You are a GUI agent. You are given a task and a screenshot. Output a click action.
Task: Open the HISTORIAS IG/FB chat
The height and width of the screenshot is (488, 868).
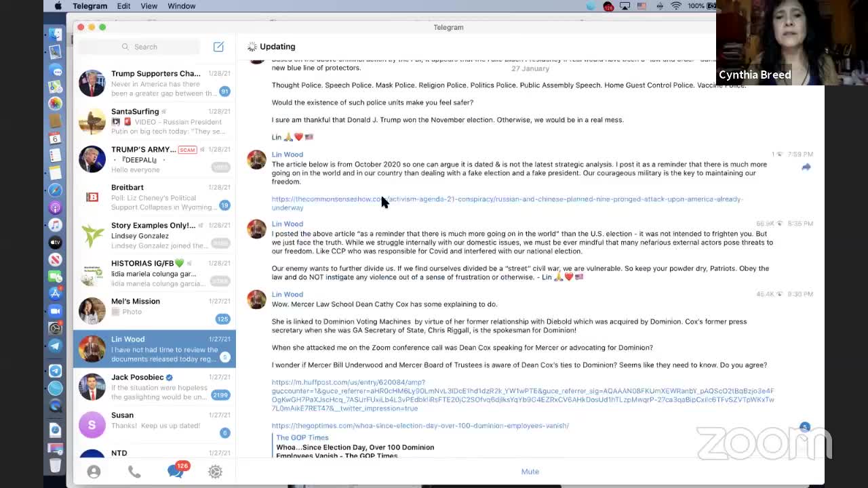(x=155, y=272)
